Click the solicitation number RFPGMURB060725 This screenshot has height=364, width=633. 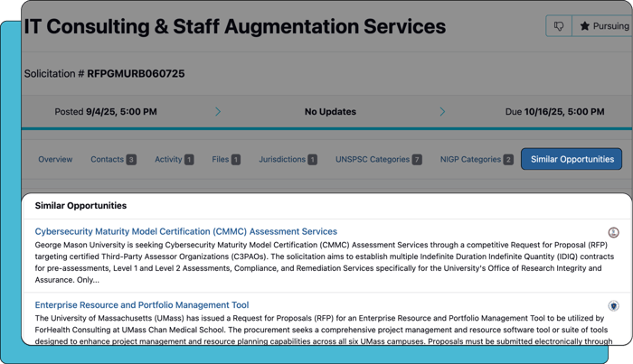136,74
